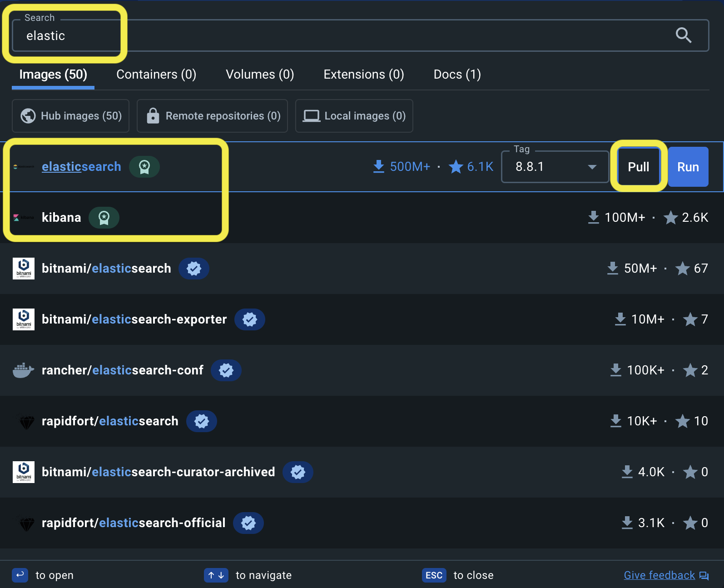Select the bitnami/elasticsearch-exporter result
Screen dimensions: 724x588
(x=362, y=319)
